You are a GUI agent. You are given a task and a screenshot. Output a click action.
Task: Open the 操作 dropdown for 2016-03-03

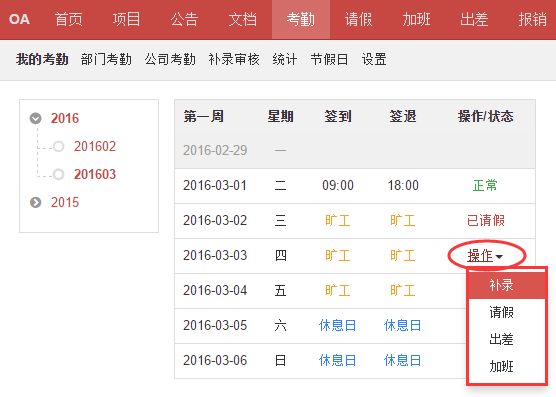pyautogui.click(x=485, y=256)
